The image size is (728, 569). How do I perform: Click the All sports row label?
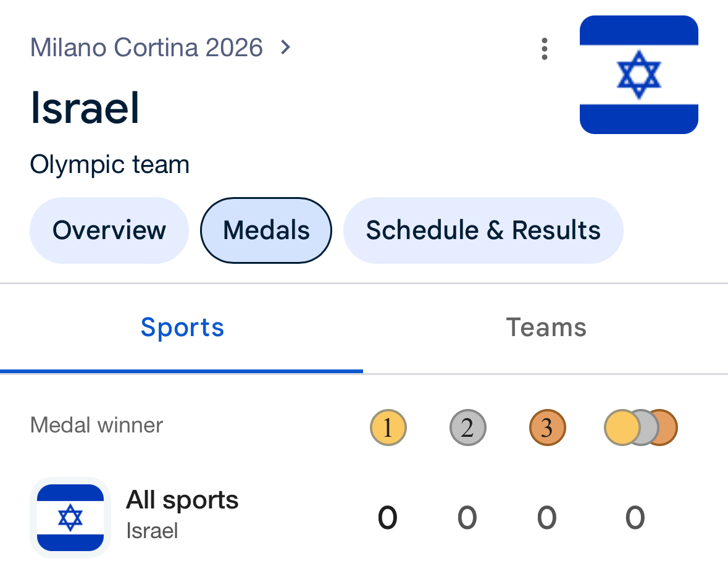click(x=182, y=500)
